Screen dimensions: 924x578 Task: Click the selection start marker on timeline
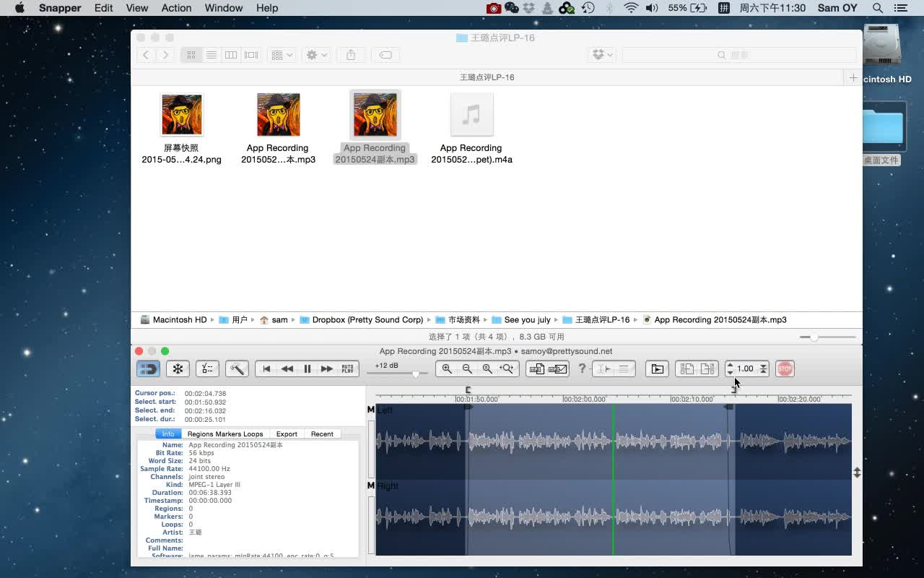point(468,390)
